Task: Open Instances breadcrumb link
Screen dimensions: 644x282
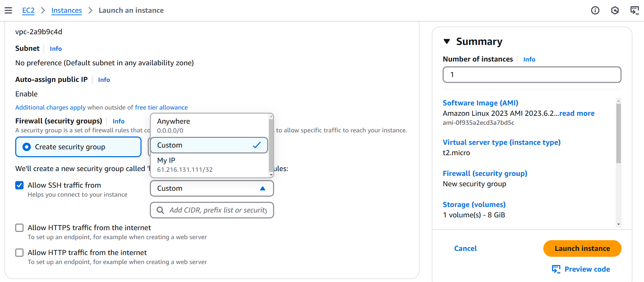Action: pos(66,10)
